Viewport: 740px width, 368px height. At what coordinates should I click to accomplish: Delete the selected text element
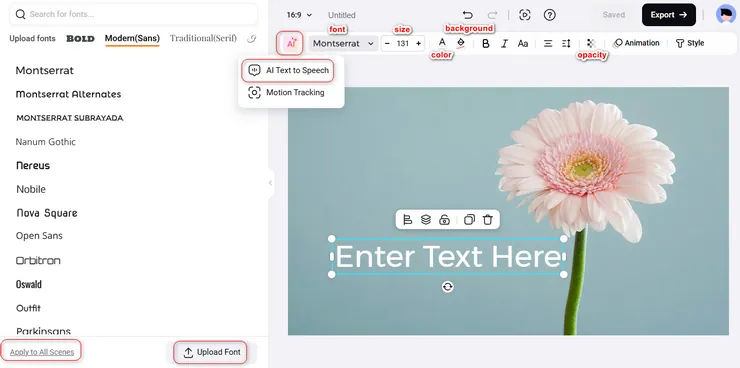pos(488,219)
